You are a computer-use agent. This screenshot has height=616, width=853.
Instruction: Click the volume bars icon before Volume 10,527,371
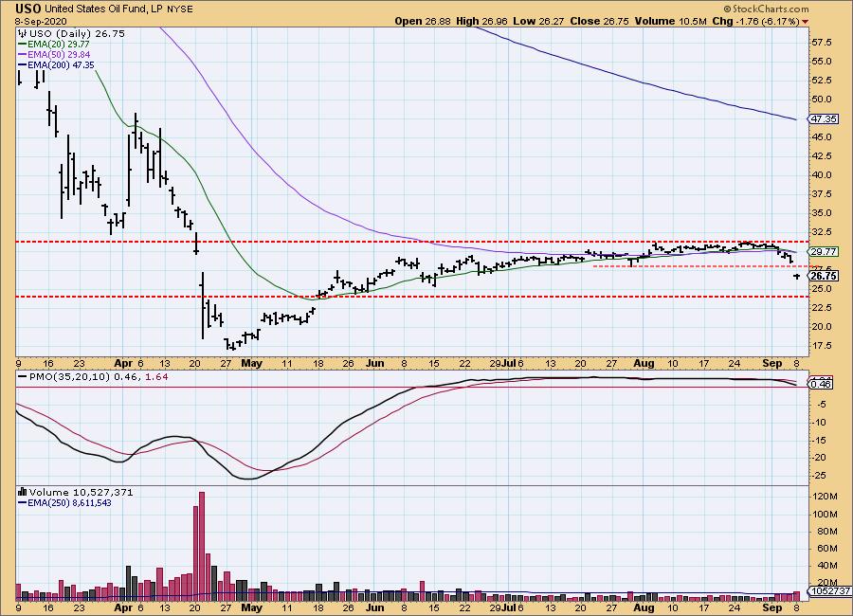pyautogui.click(x=23, y=492)
